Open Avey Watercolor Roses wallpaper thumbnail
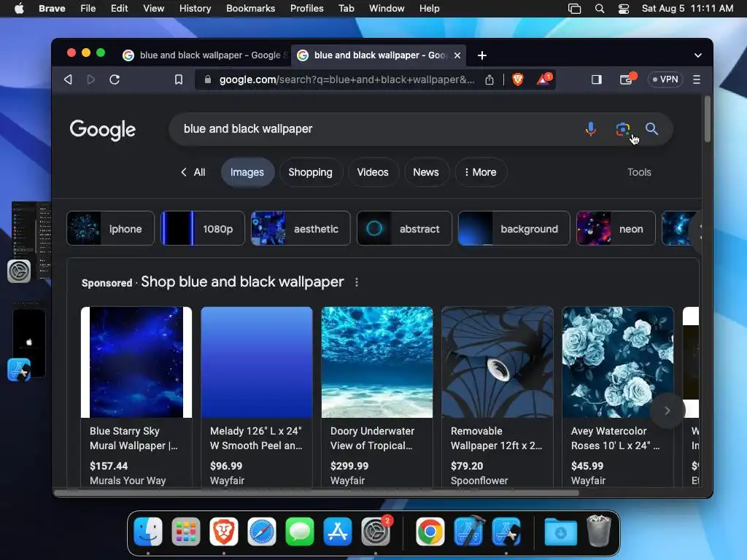The image size is (747, 560). [618, 362]
